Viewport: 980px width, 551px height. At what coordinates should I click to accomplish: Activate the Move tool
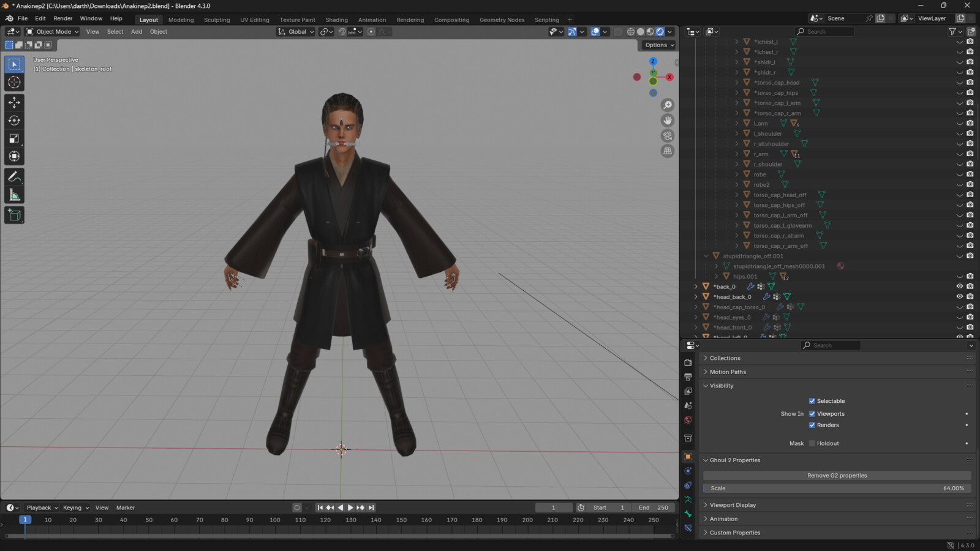point(14,102)
